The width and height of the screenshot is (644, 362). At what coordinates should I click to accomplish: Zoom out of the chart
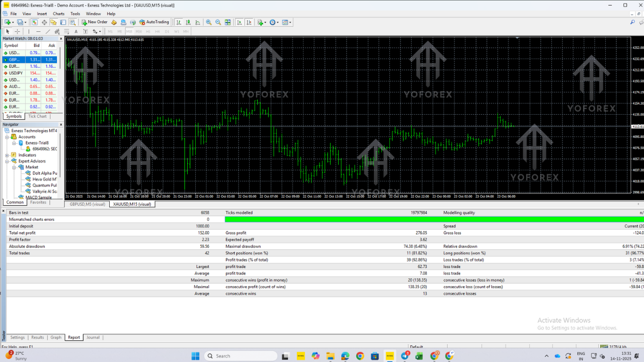coord(218,22)
